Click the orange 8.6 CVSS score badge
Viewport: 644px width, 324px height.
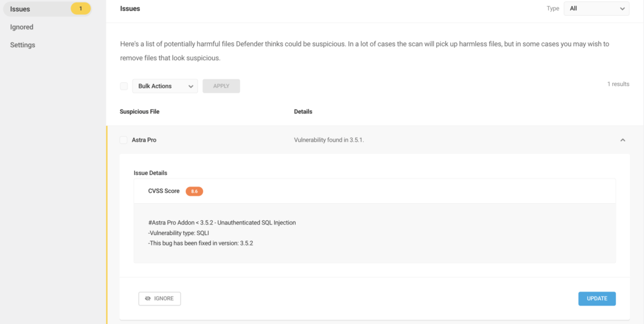(194, 191)
